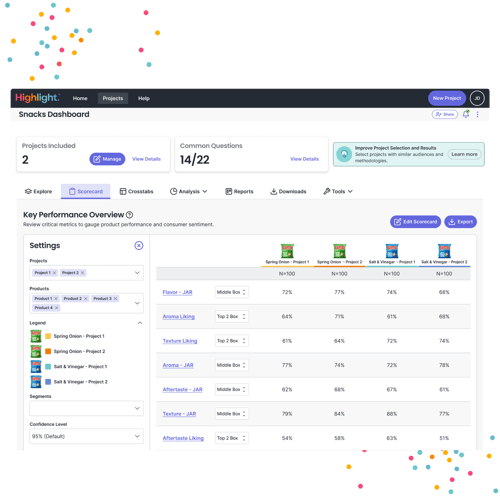This screenshot has height=500, width=500.
Task: Open the Downloads tab
Action: [288, 191]
